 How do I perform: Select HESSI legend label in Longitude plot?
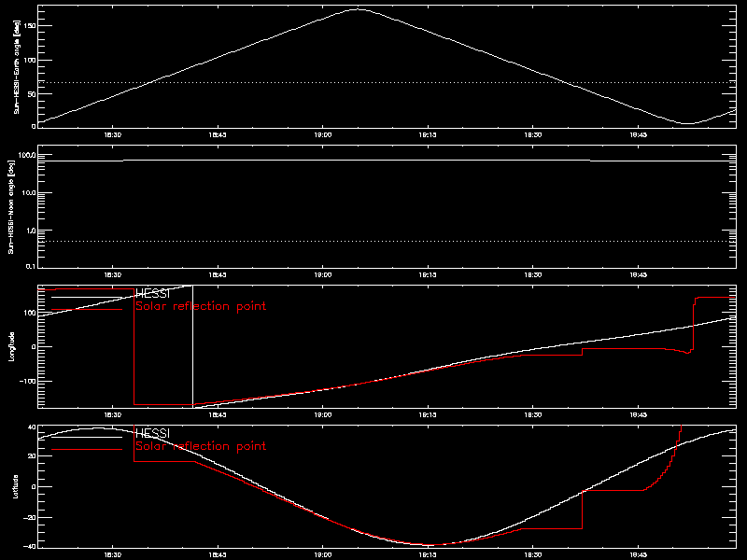coord(152,294)
